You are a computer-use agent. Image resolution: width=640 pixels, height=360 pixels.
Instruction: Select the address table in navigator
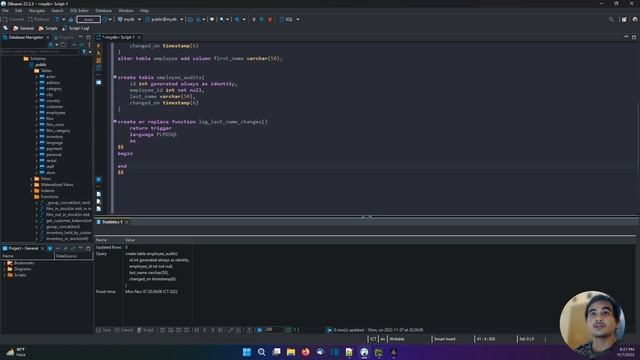pos(52,82)
